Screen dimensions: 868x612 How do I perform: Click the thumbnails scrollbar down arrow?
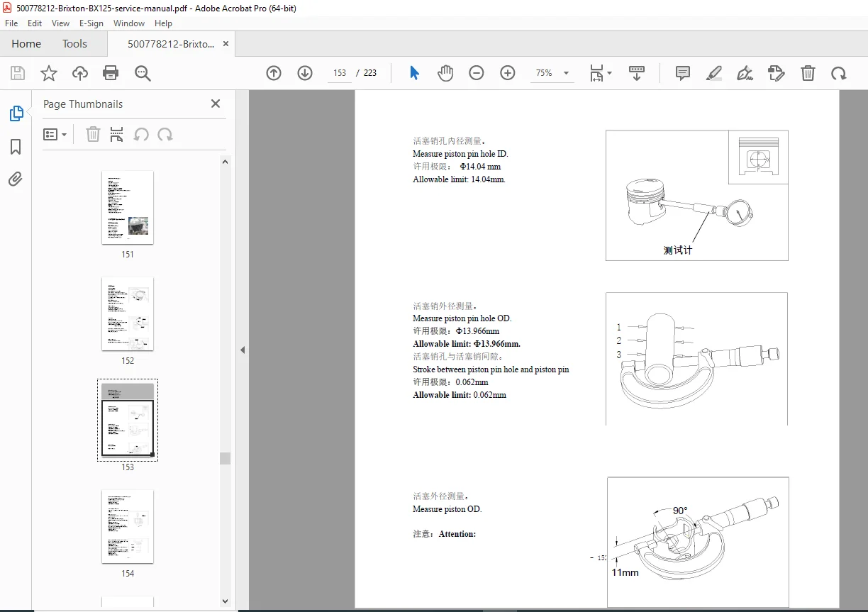(x=226, y=601)
